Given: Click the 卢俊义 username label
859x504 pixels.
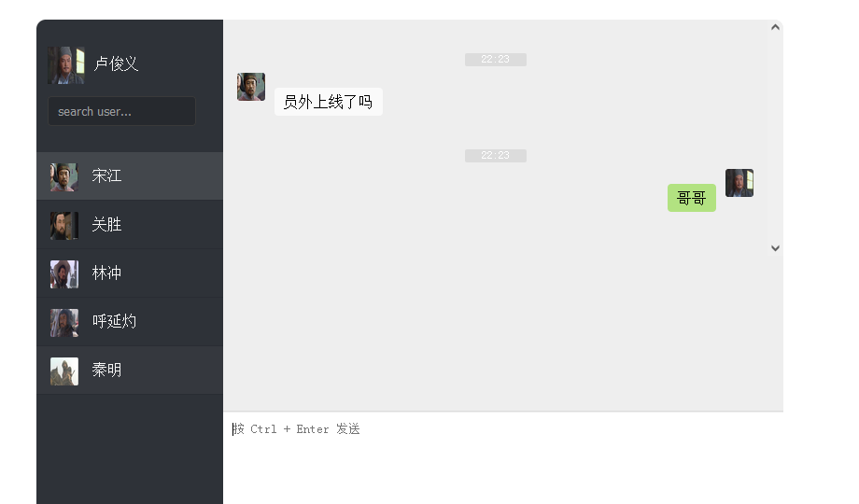Looking at the screenshot, I should coord(116,63).
